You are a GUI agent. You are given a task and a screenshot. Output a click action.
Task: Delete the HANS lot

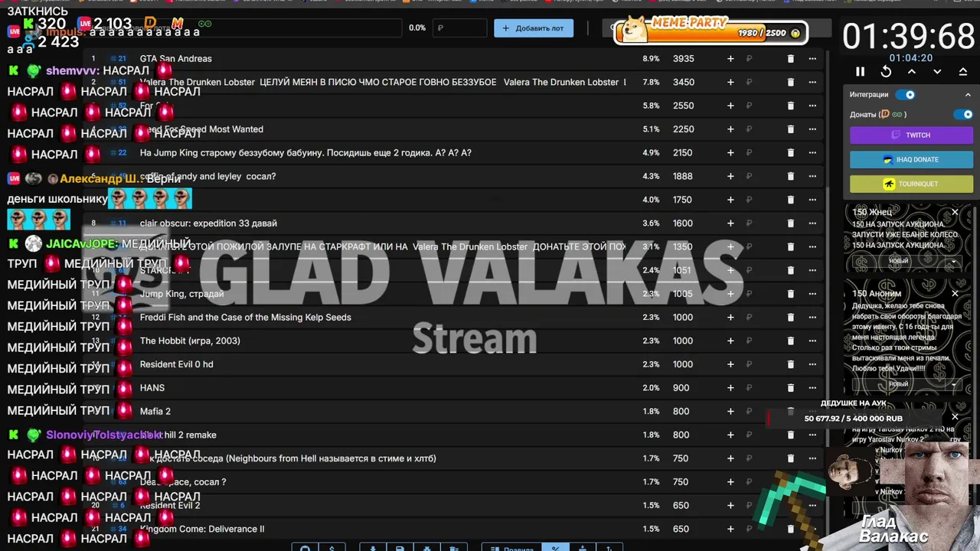tap(791, 388)
